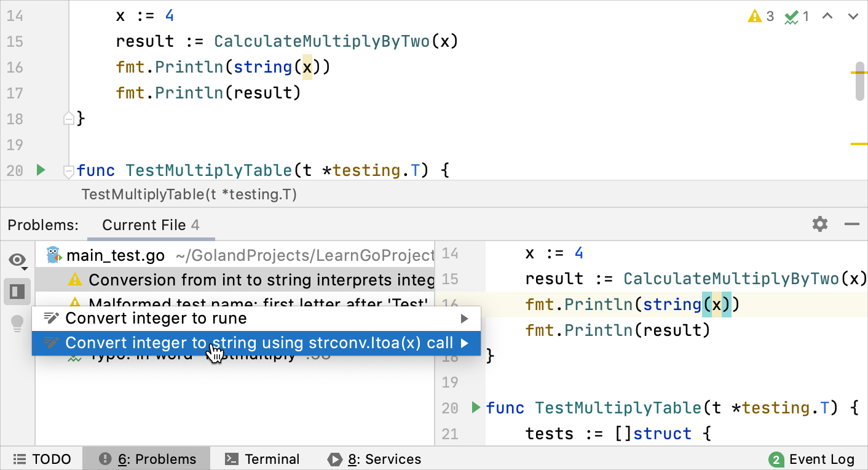The width and height of the screenshot is (868, 470).
Task: Switch to the Current File 4 tab
Action: click(x=151, y=225)
